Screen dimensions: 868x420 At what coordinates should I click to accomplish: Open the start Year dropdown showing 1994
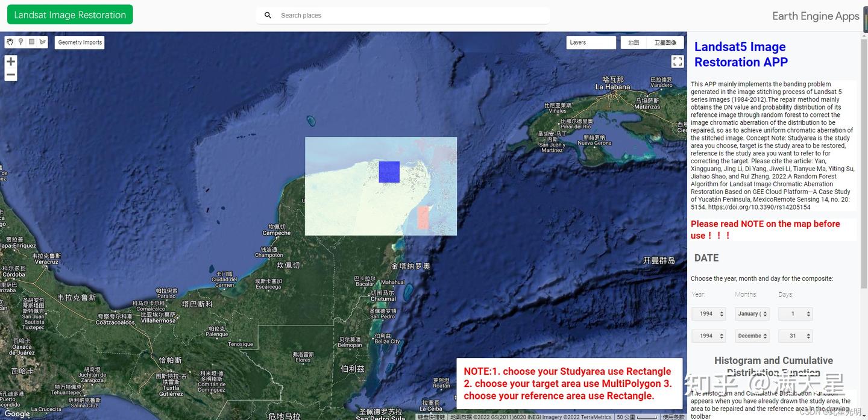pyautogui.click(x=708, y=313)
